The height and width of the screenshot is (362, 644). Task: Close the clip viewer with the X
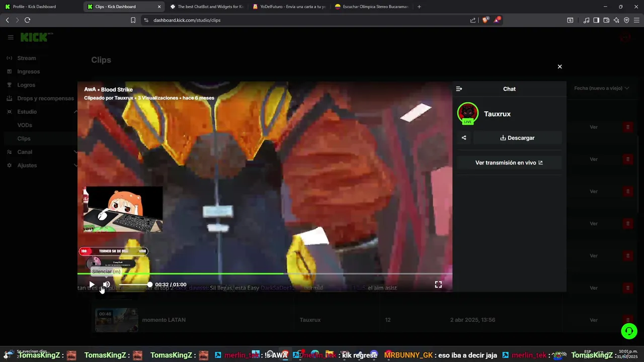click(559, 66)
